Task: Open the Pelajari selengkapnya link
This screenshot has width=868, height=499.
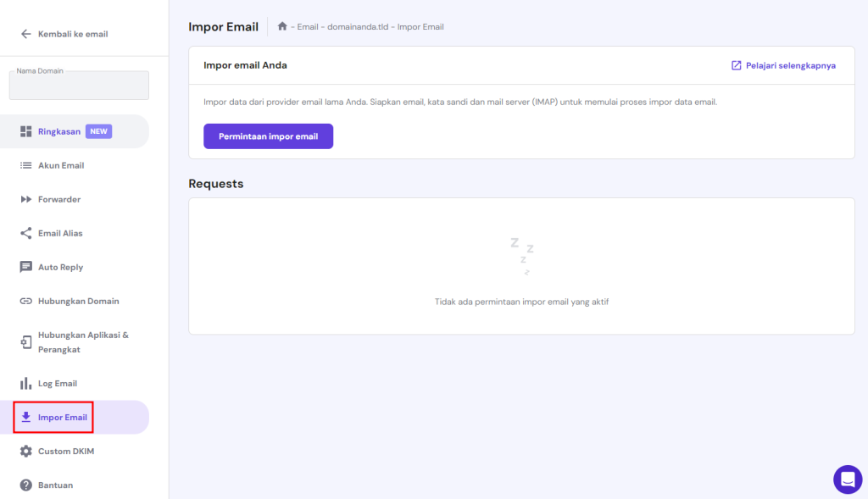Action: (790, 65)
